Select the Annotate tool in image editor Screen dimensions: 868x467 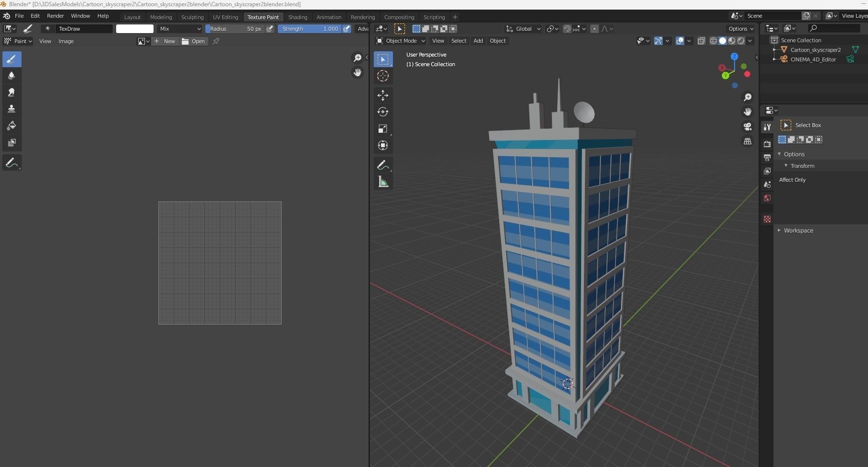tap(12, 163)
